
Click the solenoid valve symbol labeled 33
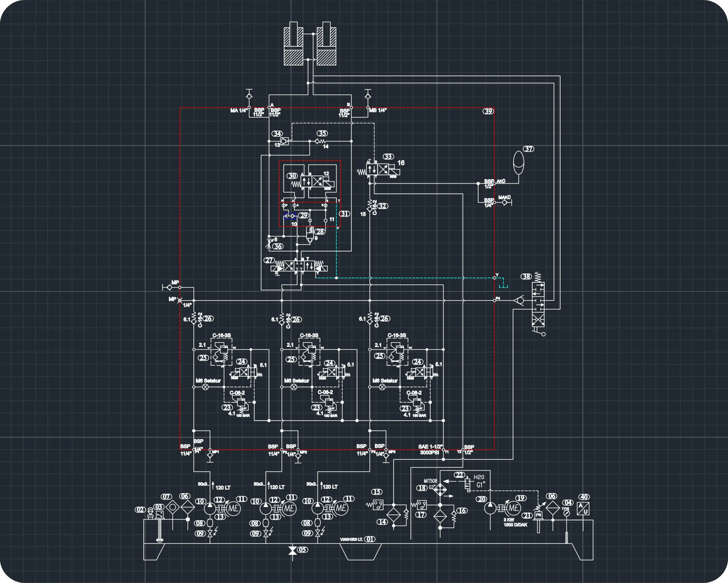pos(378,170)
